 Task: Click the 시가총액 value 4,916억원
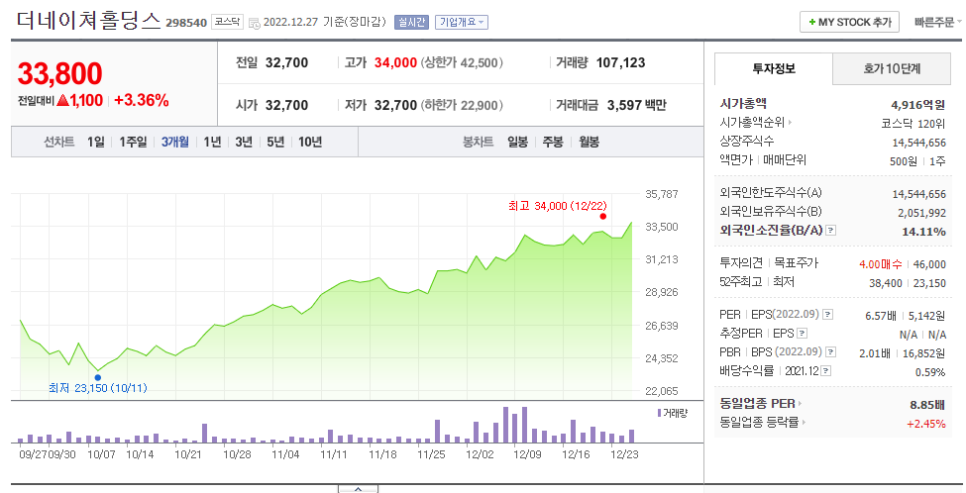918,105
